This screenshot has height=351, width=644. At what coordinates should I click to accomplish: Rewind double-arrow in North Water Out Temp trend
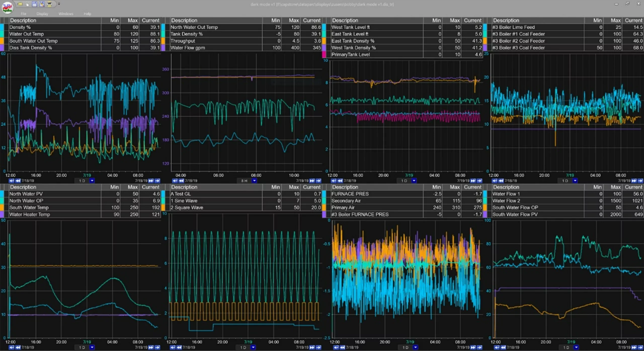coord(181,181)
